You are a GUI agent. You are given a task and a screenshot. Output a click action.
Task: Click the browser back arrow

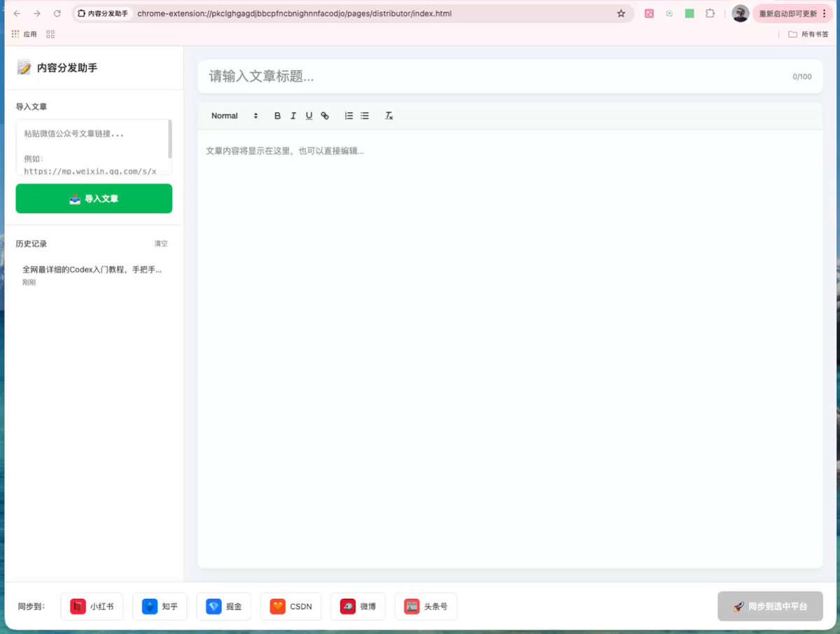(x=17, y=13)
